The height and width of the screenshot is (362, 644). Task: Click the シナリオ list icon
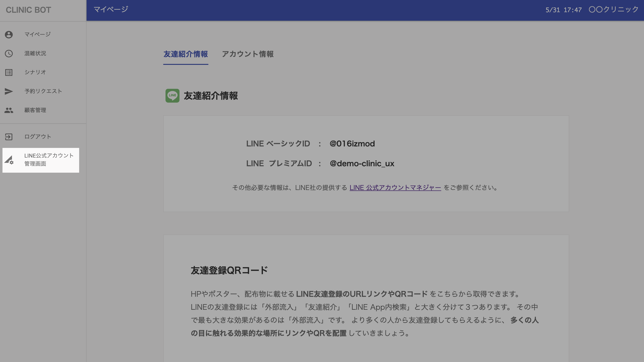coord(9,72)
